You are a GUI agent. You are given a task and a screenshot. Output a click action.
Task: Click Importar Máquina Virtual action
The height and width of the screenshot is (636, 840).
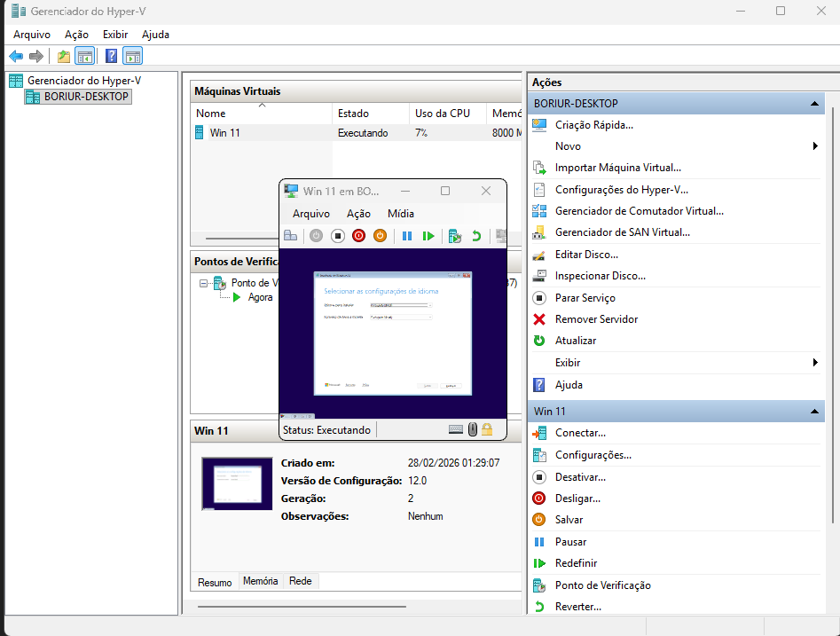point(618,168)
